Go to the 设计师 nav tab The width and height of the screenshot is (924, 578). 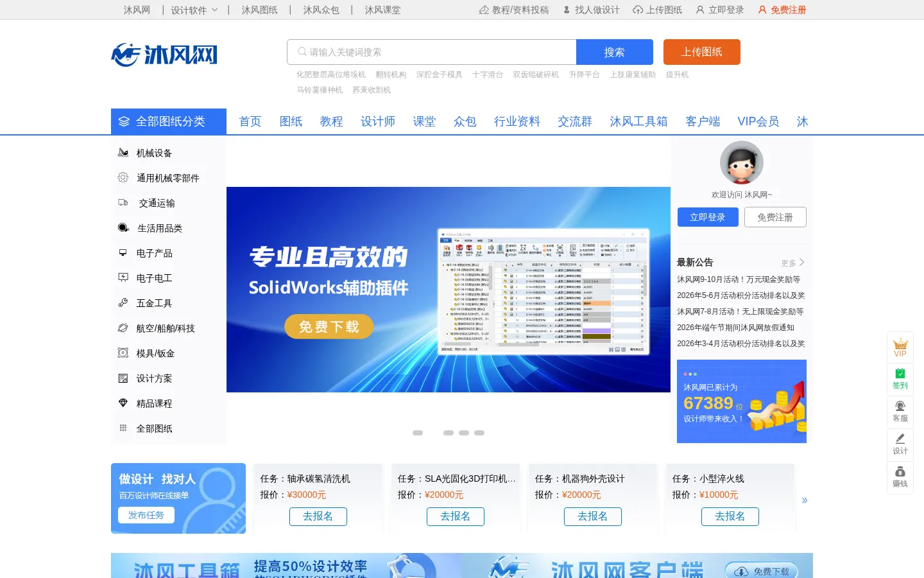(378, 121)
